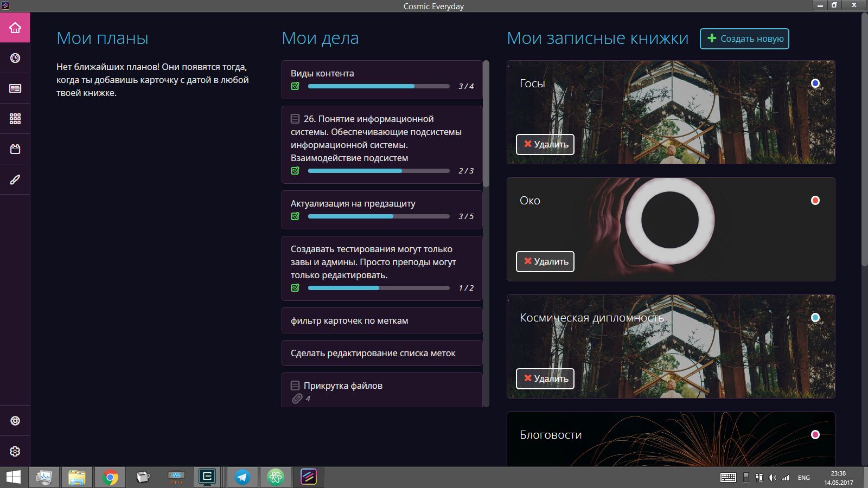The image size is (868, 488).
Task: Click the "Мои планы" heading
Action: pos(103,38)
